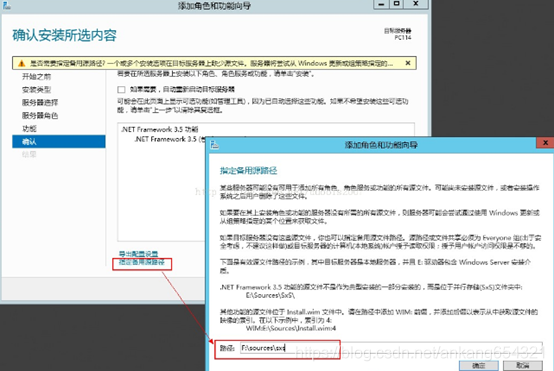The image size is (554, 371).
Task: Minimize the Add Roles and Features wizard
Action: 381,4
